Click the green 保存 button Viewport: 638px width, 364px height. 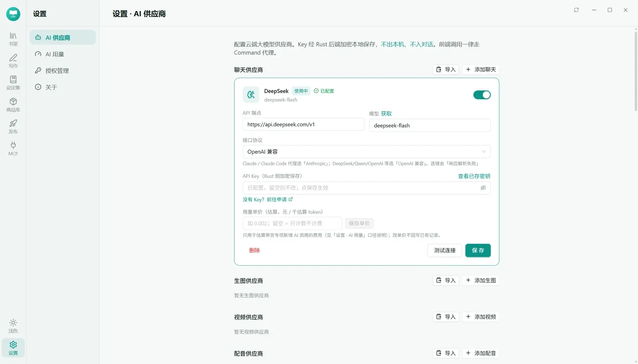tap(478, 250)
